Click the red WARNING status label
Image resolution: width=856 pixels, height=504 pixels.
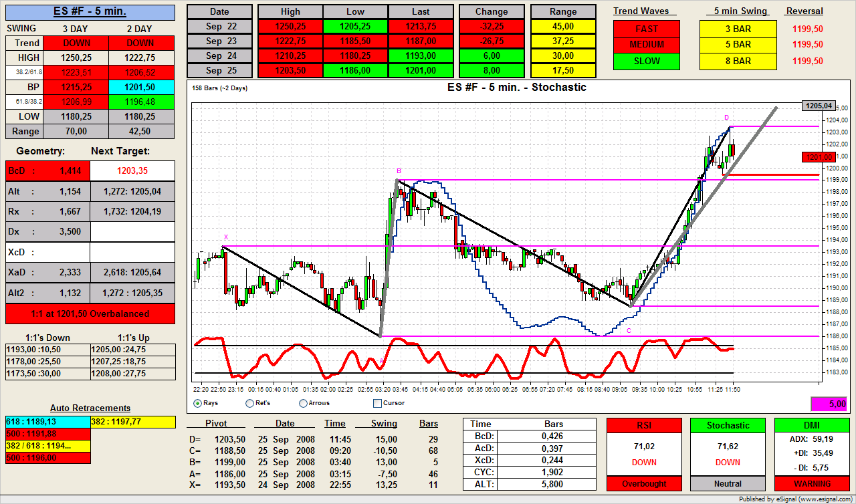point(812,483)
